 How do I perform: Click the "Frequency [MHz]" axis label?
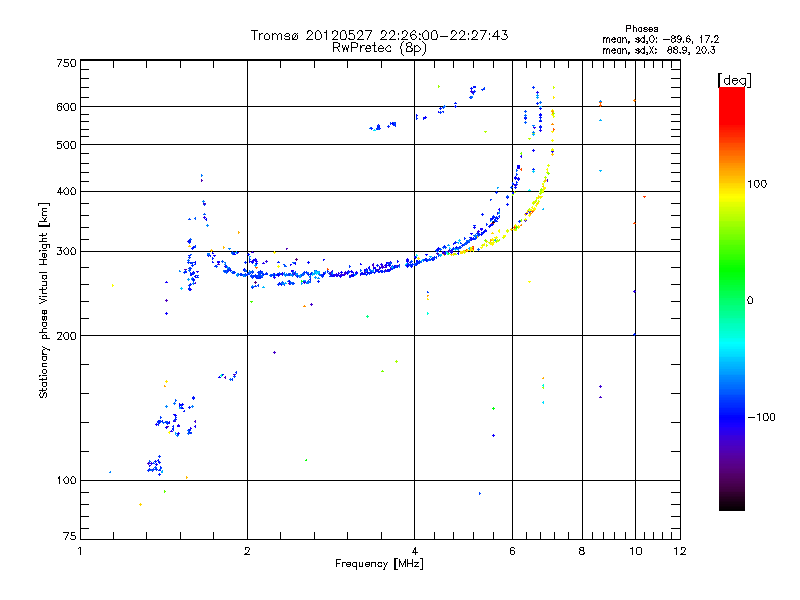[379, 564]
